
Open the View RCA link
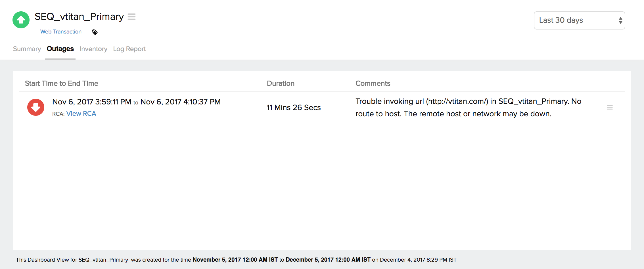81,114
